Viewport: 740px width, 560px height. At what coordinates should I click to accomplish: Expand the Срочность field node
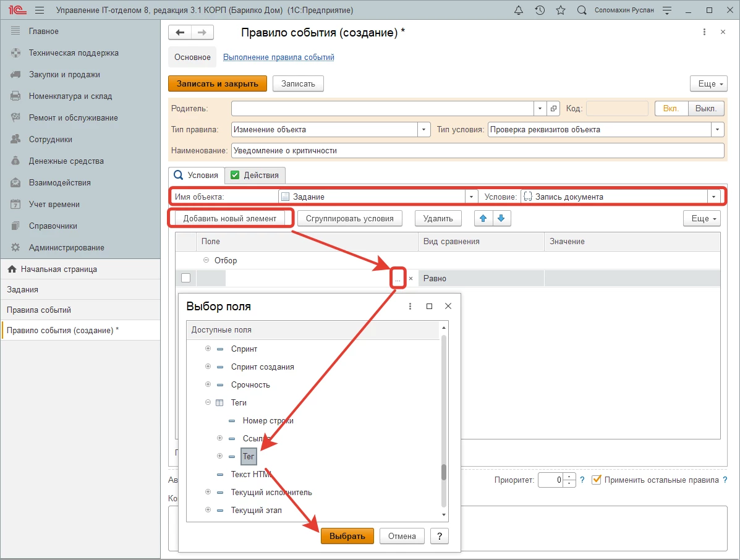coord(208,384)
